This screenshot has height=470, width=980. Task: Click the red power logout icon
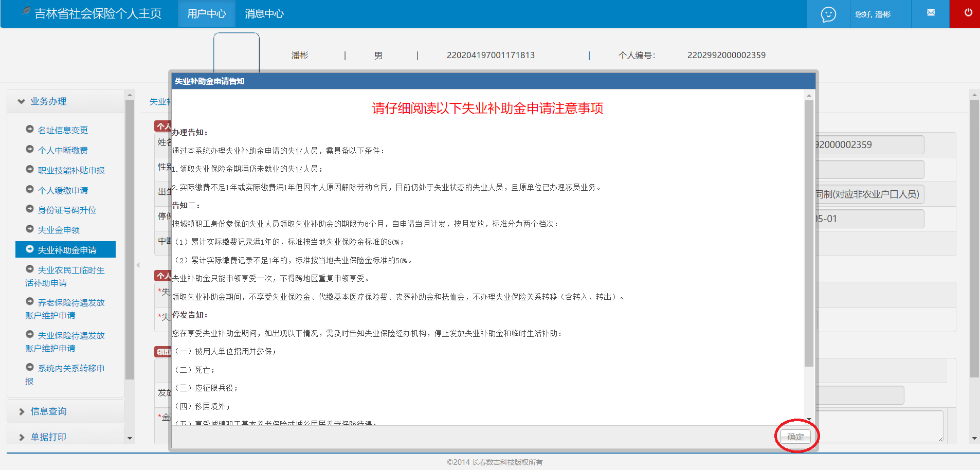(x=968, y=13)
